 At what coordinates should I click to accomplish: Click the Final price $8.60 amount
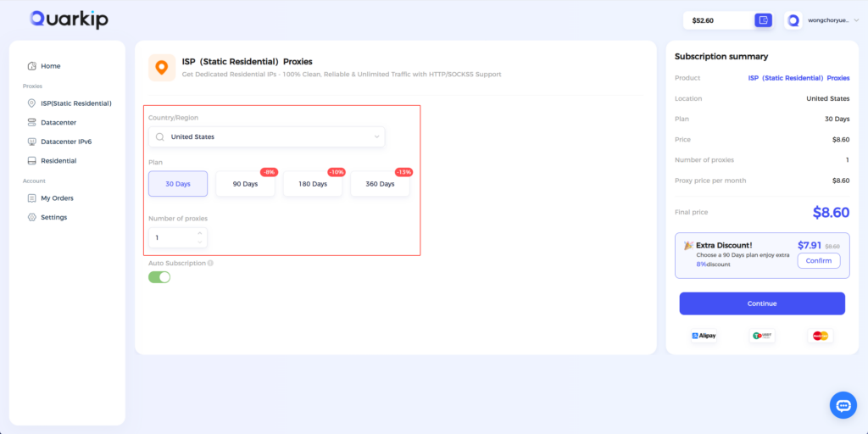(831, 212)
